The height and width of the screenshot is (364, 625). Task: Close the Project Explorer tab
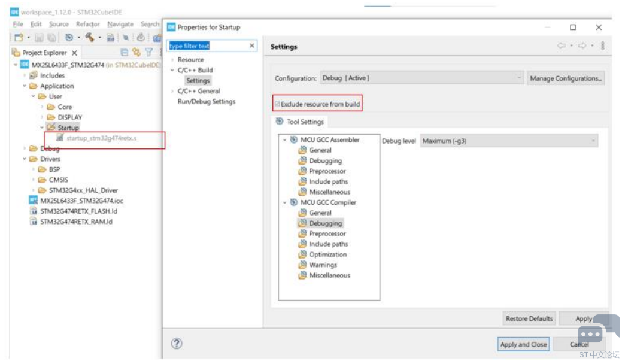point(75,53)
